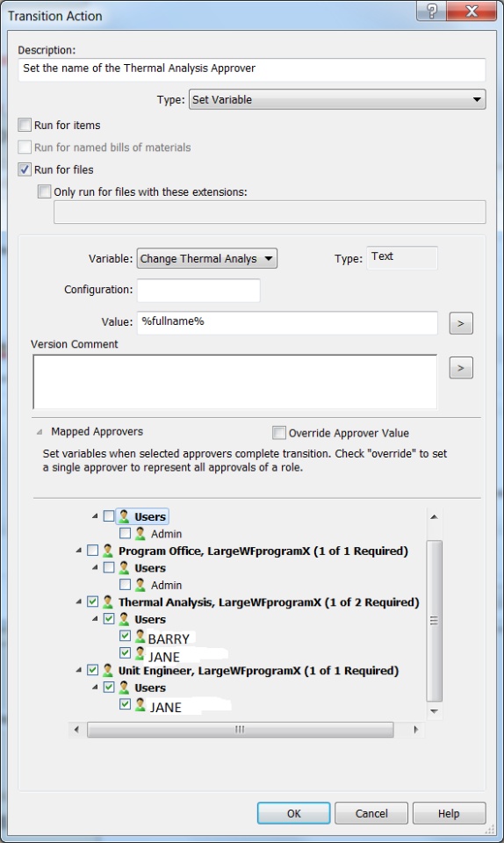
Task: Click the Value field containing %fullname%
Action: [287, 322]
